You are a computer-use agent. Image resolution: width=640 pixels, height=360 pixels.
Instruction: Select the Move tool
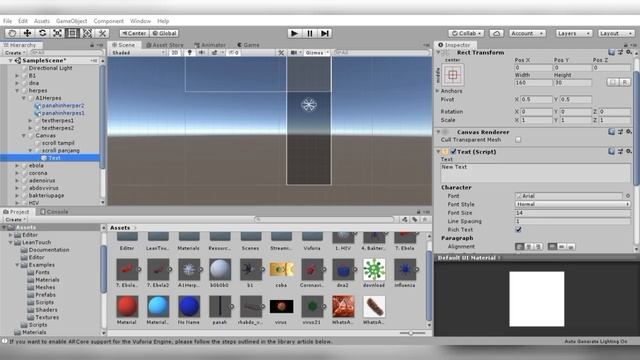(x=27, y=33)
